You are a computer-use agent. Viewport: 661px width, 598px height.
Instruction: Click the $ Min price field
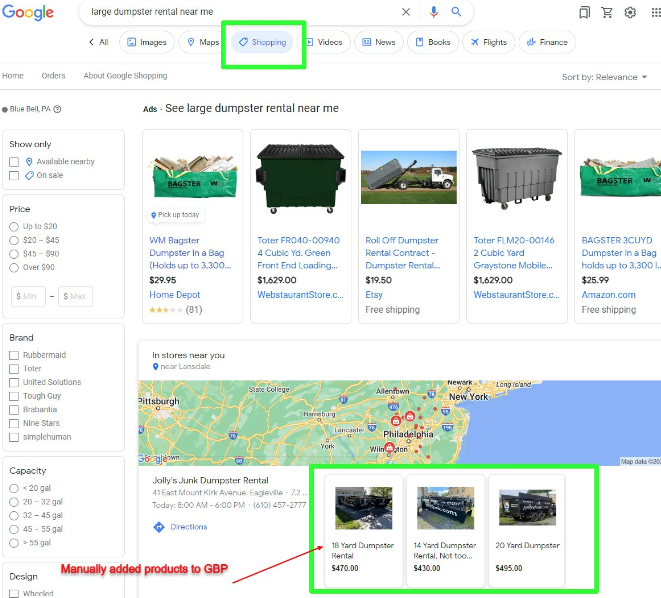pos(28,296)
